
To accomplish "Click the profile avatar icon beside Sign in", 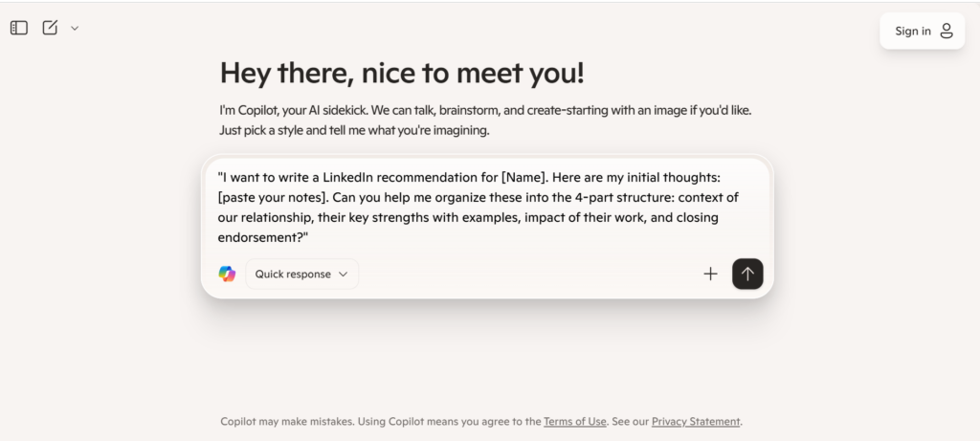I will [x=947, y=31].
